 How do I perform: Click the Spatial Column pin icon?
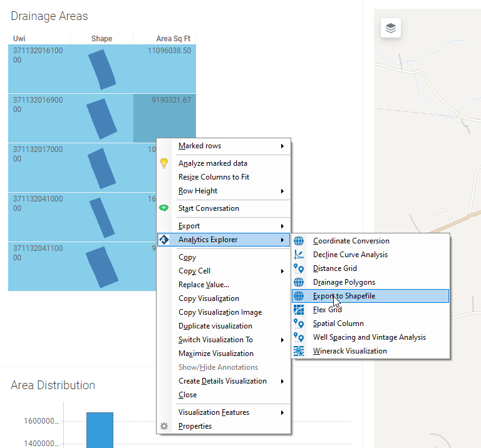[x=299, y=323]
